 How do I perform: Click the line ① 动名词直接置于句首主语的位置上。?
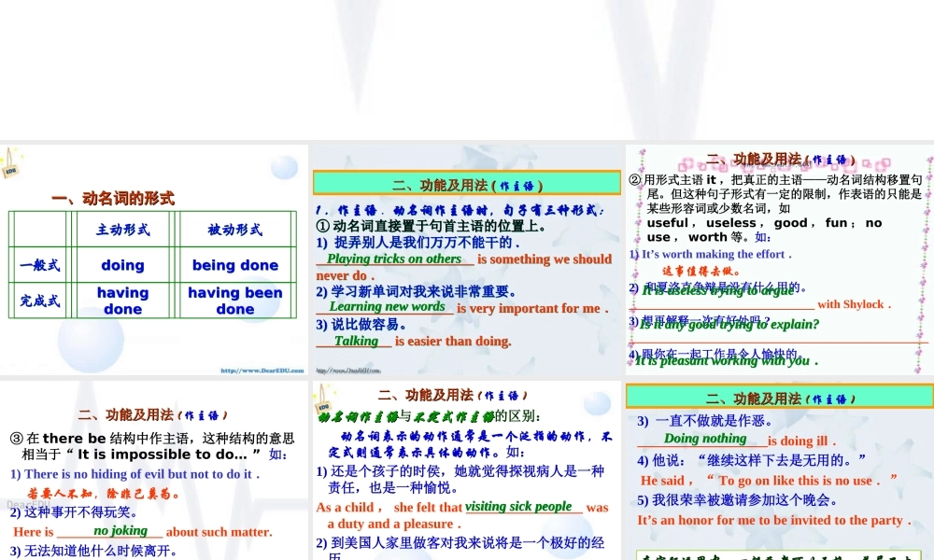coord(432,226)
